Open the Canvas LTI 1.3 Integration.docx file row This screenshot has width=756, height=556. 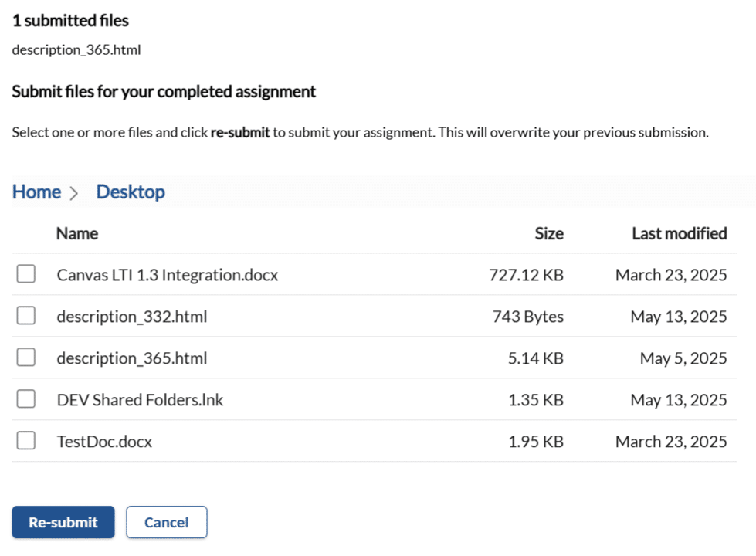coord(167,273)
